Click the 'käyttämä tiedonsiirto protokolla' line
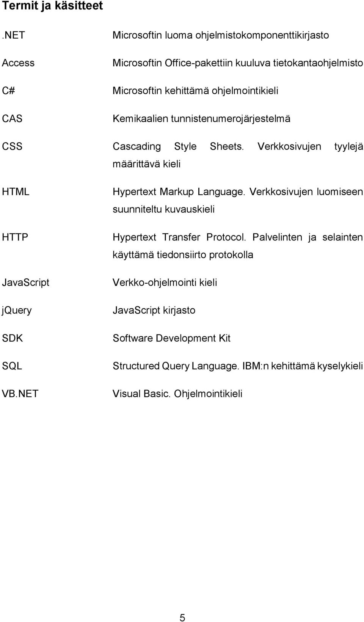Image resolution: width=364 pixels, height=622 pixels. (183, 255)
